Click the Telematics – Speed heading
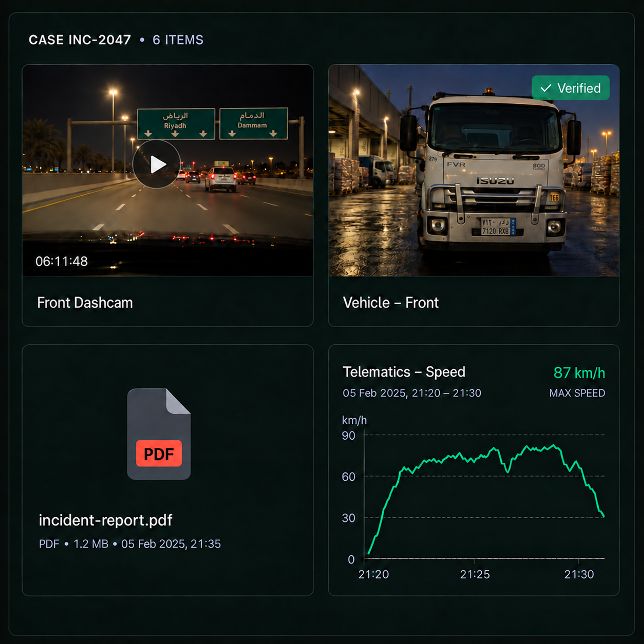 [404, 372]
